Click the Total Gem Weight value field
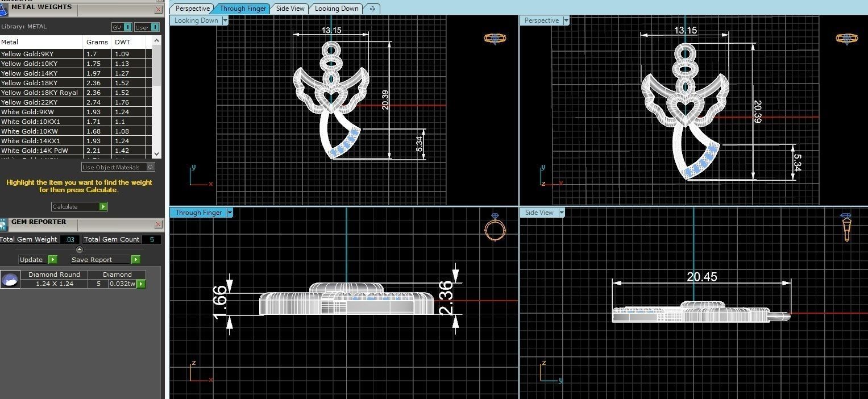Image resolution: width=868 pixels, height=399 pixels. pyautogui.click(x=69, y=239)
